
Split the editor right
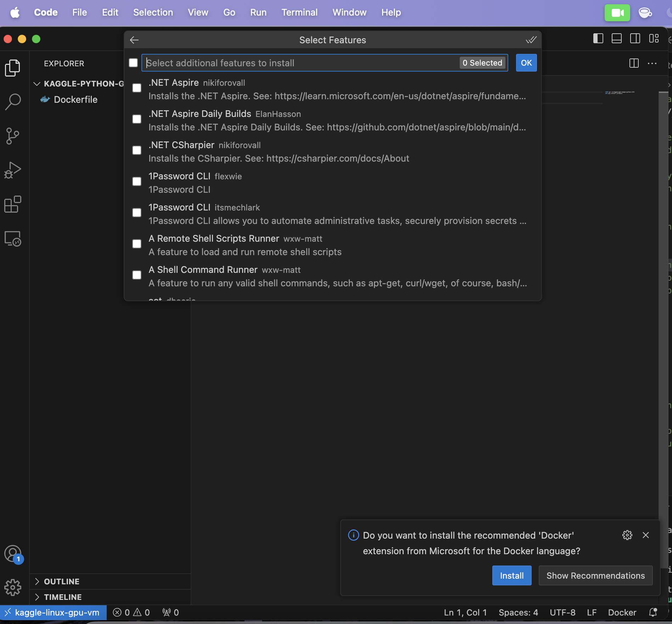[634, 63]
